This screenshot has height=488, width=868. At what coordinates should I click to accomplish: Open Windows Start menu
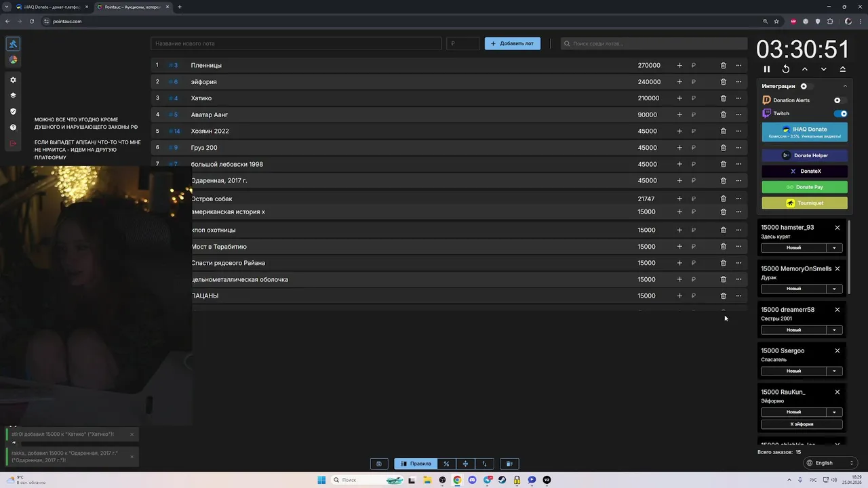[x=321, y=480]
